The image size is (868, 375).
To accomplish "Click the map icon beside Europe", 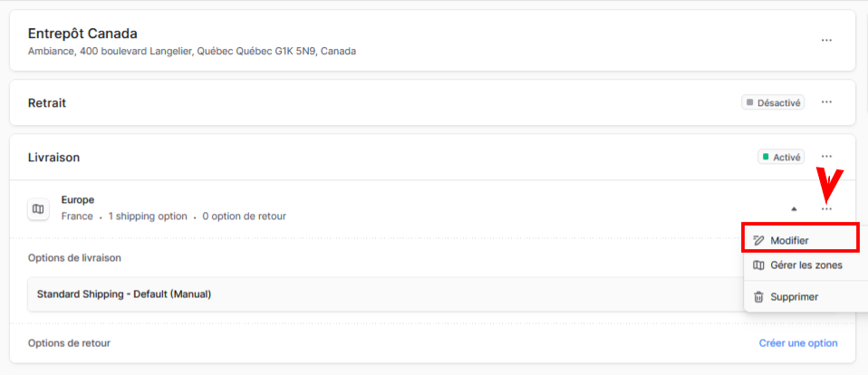I will (38, 209).
